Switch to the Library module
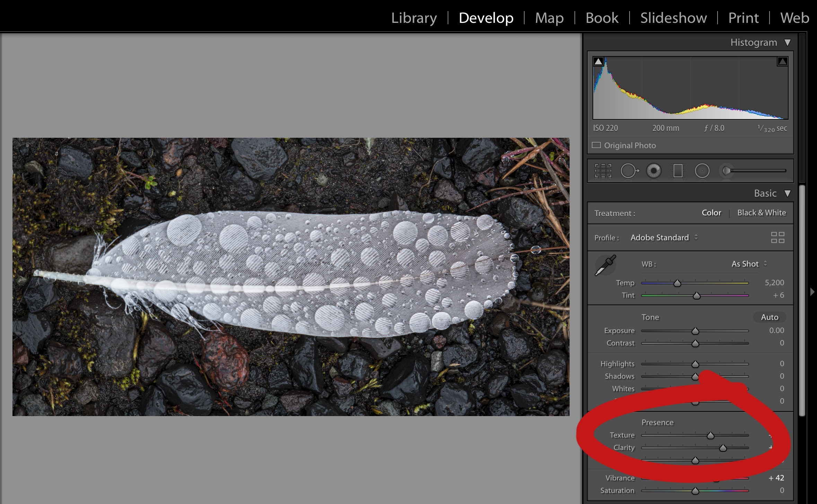Image resolution: width=817 pixels, height=504 pixels. 414,18
